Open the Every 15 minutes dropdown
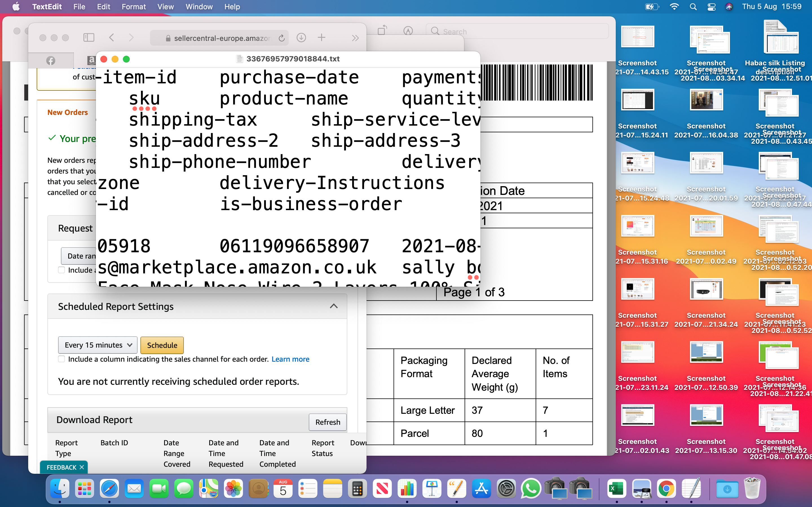The height and width of the screenshot is (507, 812). click(x=98, y=345)
